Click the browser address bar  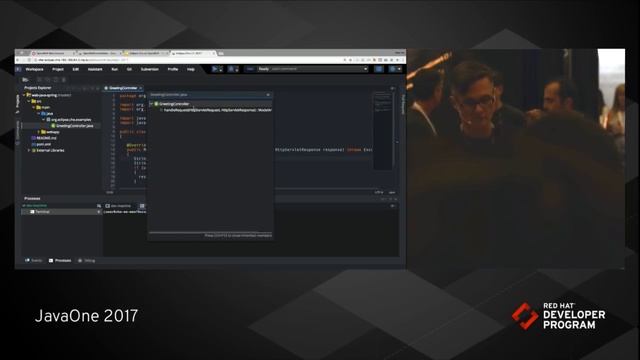188,60
